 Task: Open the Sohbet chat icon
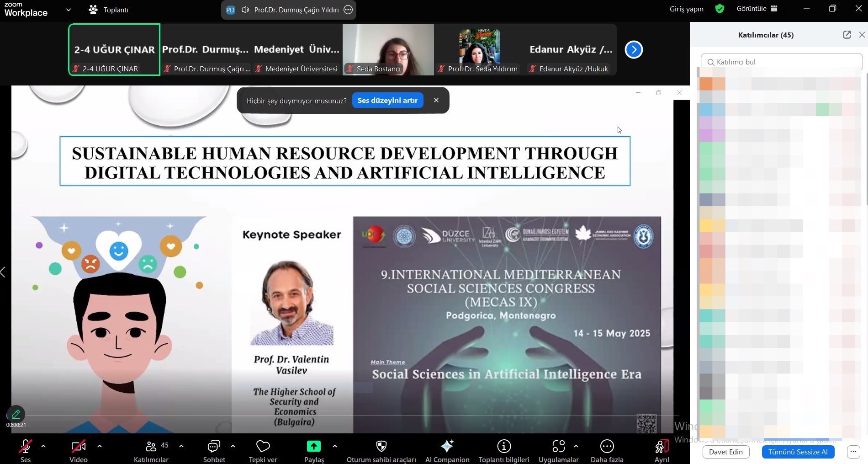pos(214,446)
